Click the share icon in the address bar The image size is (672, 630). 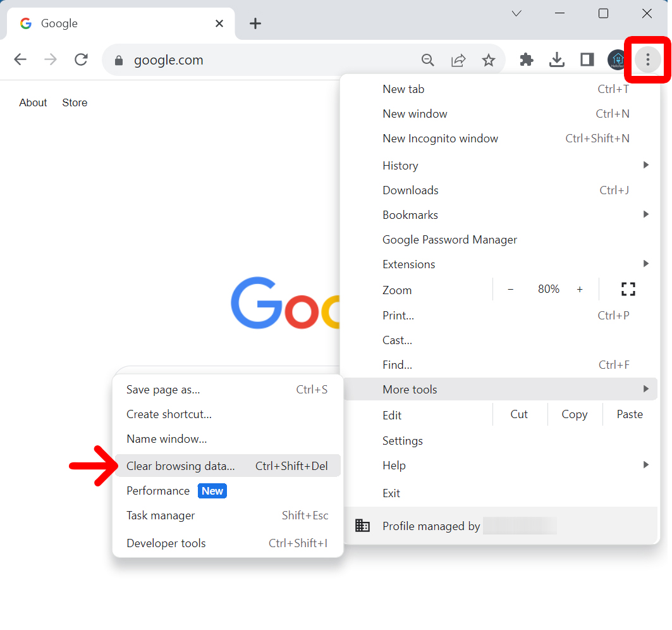click(x=458, y=59)
